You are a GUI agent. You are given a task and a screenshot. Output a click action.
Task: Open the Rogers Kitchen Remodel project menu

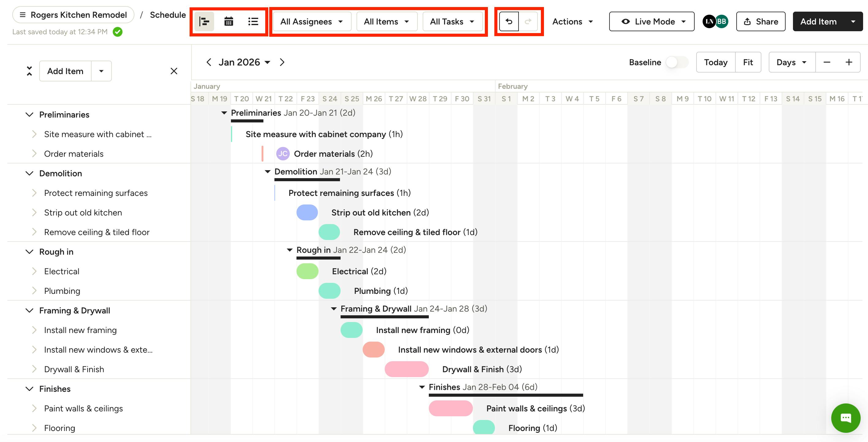click(73, 15)
